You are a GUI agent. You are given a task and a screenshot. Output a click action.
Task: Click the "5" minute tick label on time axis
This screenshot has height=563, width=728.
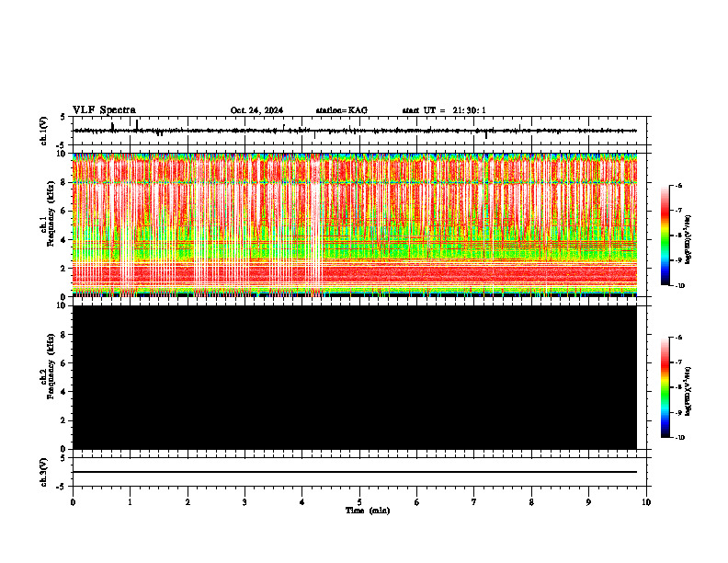tap(359, 502)
